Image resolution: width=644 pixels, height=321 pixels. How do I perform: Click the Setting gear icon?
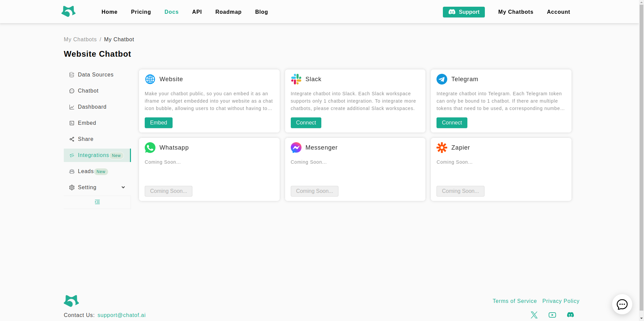tap(72, 188)
